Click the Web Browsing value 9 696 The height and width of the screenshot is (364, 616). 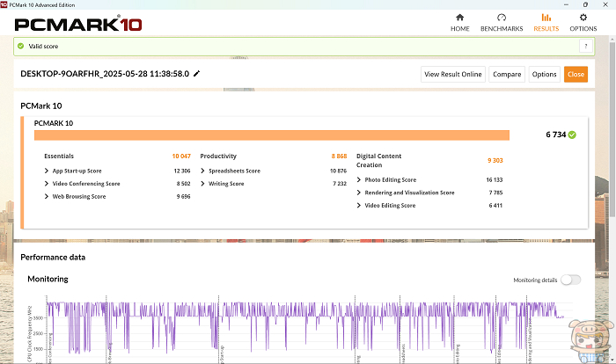183,196
